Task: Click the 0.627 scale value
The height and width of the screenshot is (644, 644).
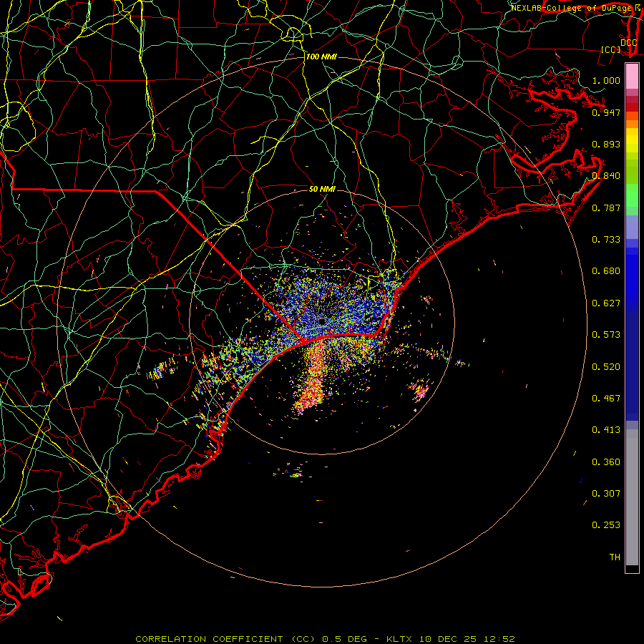Action: (606, 303)
